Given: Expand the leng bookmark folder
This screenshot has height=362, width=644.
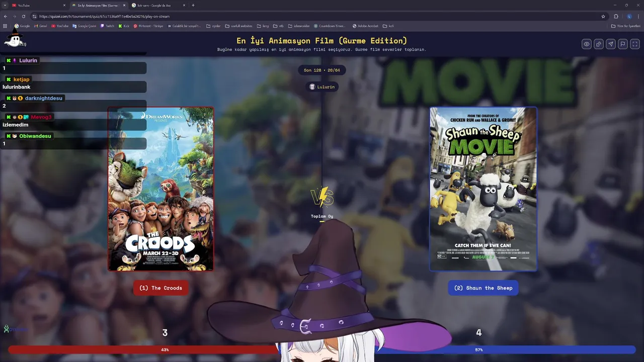Looking at the screenshot, I should pyautogui.click(x=263, y=26).
